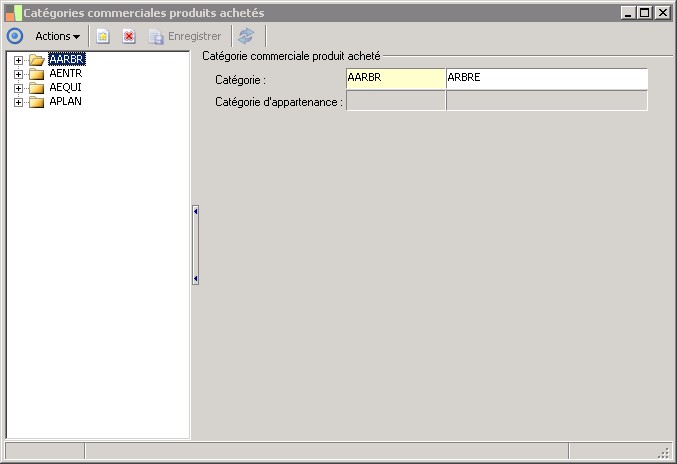This screenshot has height=464, width=677.
Task: Click the Enregistrer save button
Action: 185,36
